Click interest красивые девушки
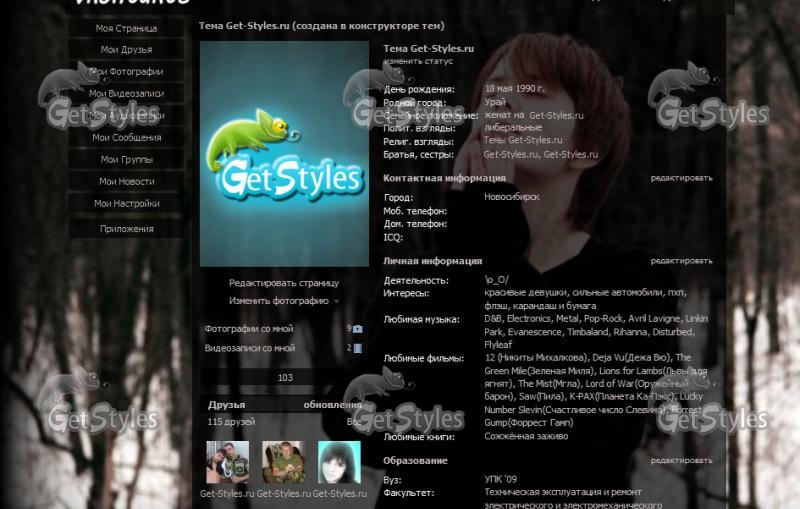The height and width of the screenshot is (509, 800). coord(526,293)
